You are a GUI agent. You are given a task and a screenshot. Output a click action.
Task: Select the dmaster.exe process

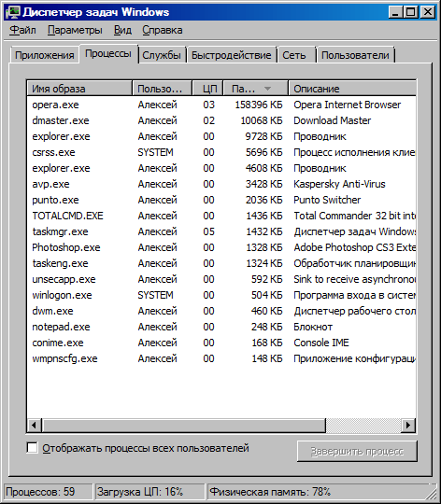click(221, 120)
